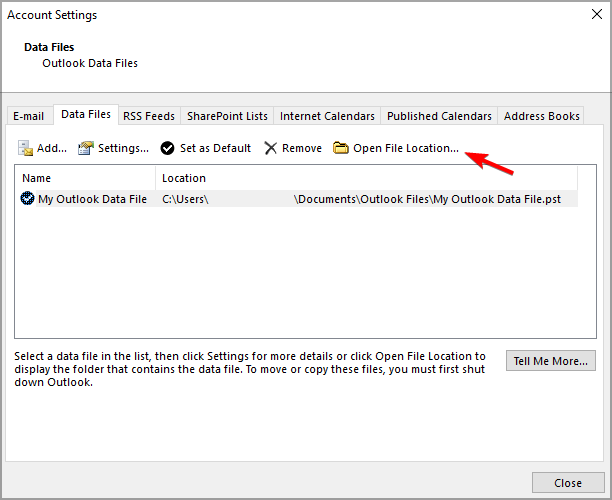Open Settings for the data file
The width and height of the screenshot is (612, 500).
pyautogui.click(x=114, y=148)
